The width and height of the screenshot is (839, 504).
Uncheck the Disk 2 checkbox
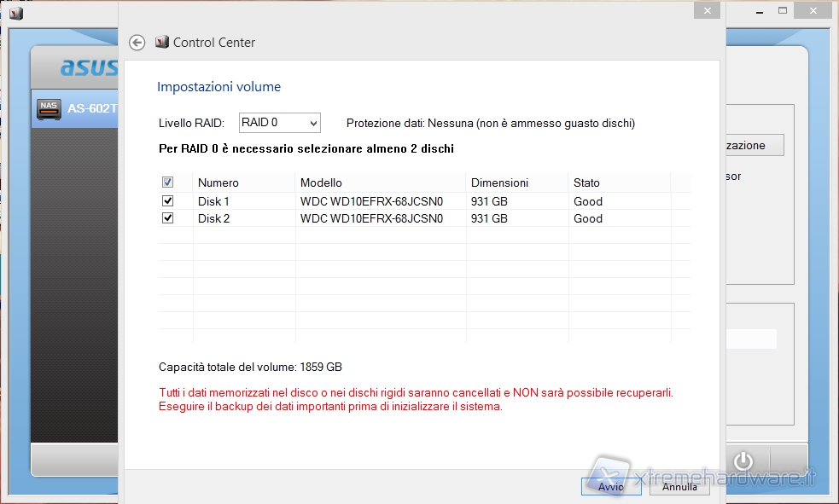click(x=167, y=218)
